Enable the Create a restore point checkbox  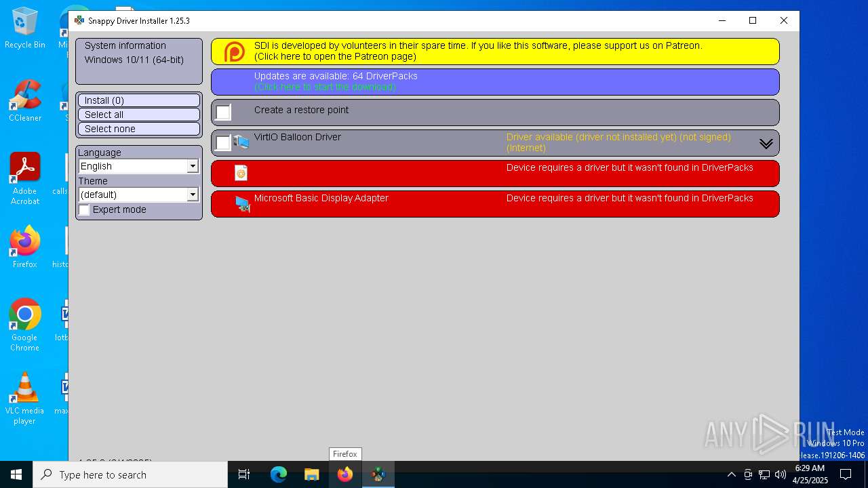[x=224, y=113]
